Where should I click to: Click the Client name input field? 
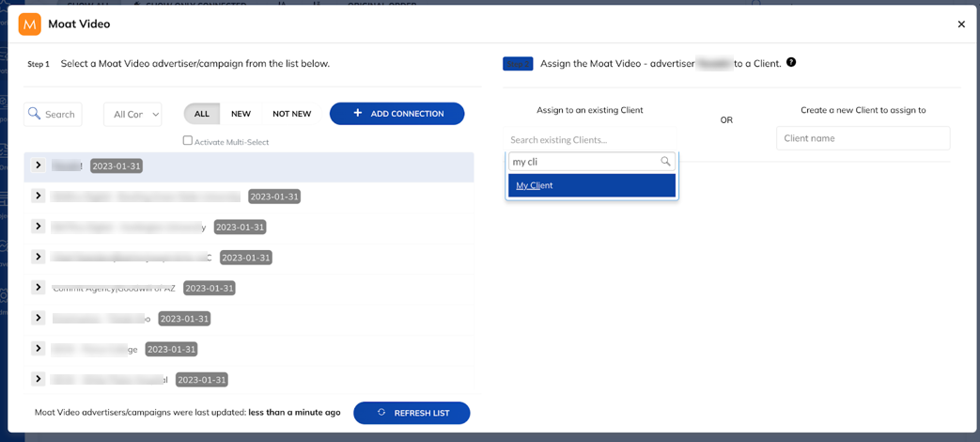pos(863,138)
